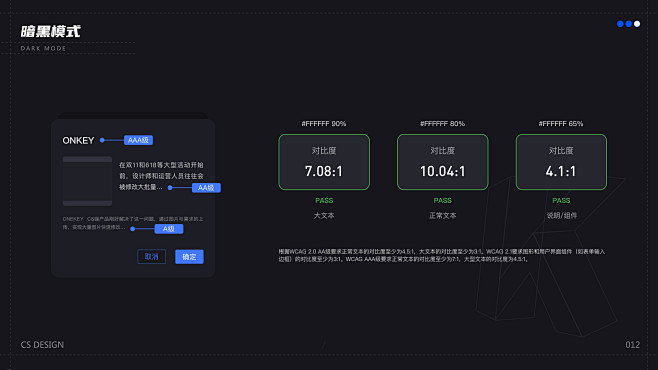Click the CS DESIGN footer text
658x370 pixels.
42,345
